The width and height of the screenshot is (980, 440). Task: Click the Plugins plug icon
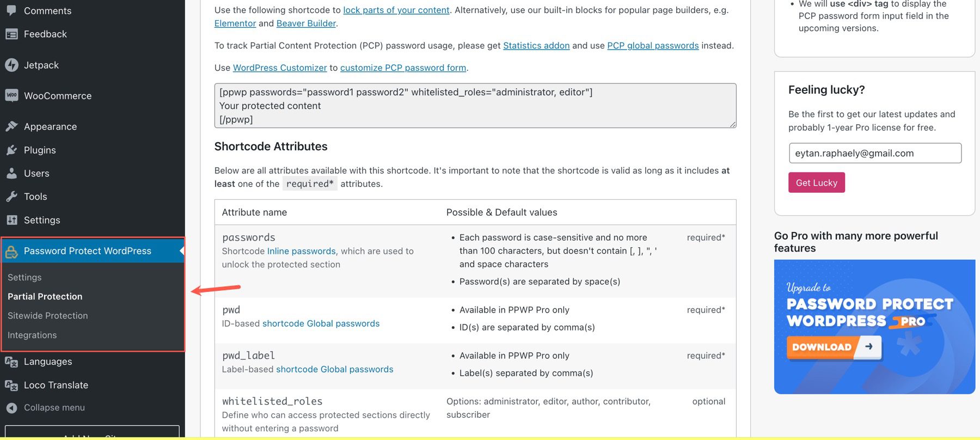point(11,150)
